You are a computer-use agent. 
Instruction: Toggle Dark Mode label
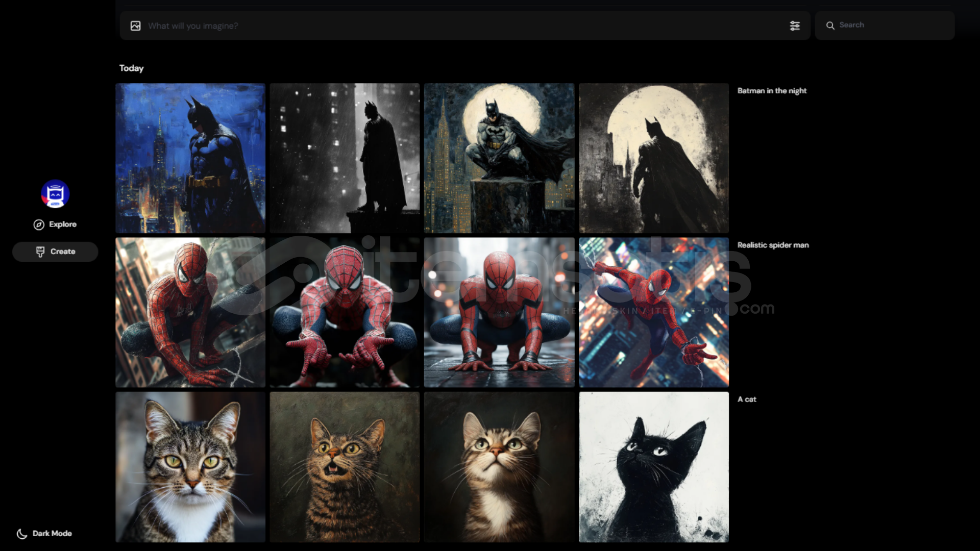[52, 534]
